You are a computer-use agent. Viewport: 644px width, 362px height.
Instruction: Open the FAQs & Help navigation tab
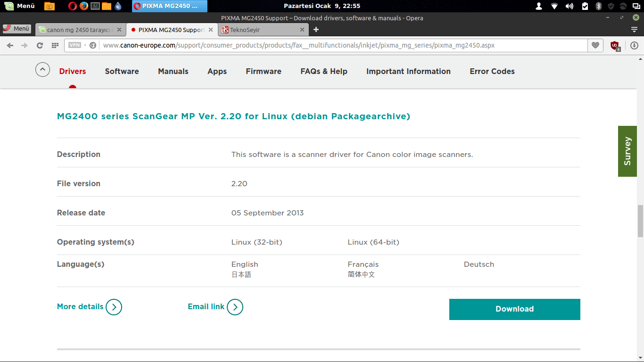[x=324, y=72]
